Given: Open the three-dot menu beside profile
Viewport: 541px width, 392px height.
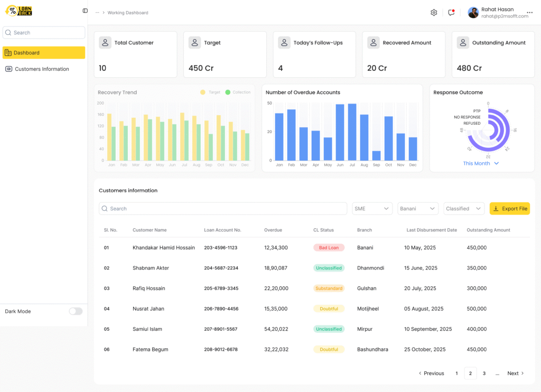Looking at the screenshot, I should pos(529,13).
